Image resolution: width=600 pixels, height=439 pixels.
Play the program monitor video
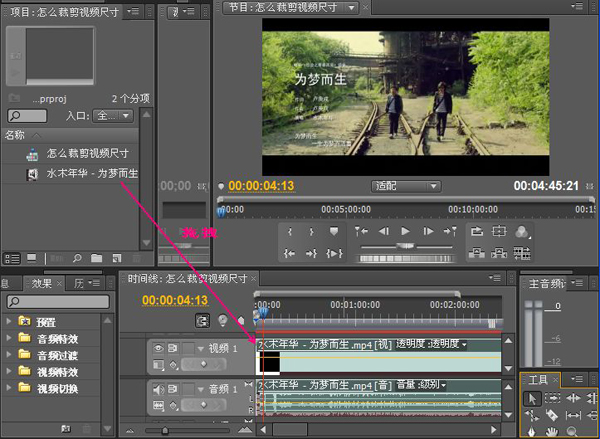405,231
